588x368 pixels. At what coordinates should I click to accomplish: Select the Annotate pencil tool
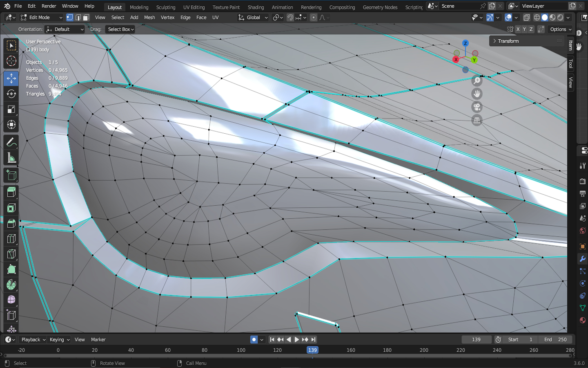pos(11,142)
